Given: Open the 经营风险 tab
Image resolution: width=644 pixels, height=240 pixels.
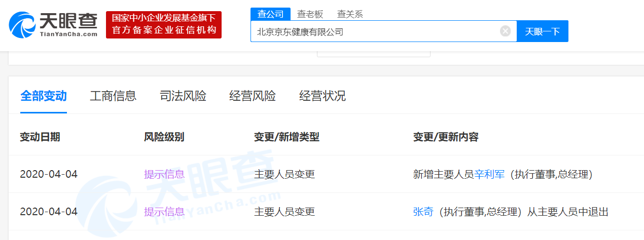Looking at the screenshot, I should click(253, 96).
